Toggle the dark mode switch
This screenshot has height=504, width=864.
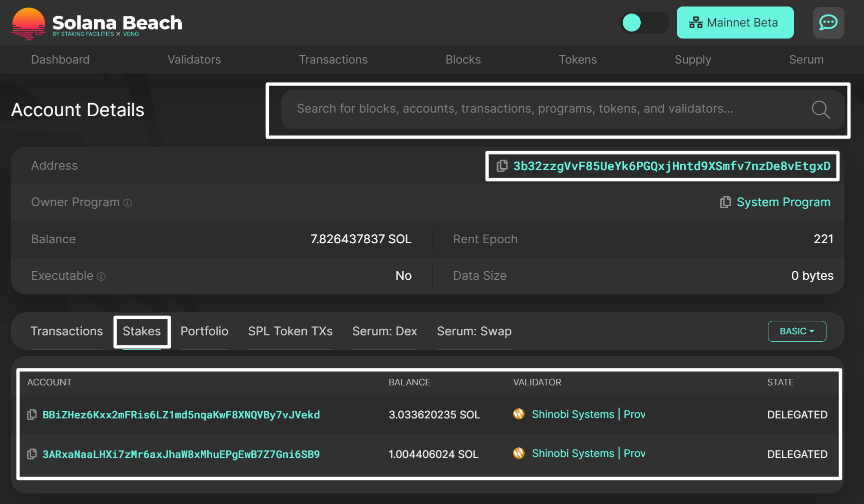[x=644, y=23]
